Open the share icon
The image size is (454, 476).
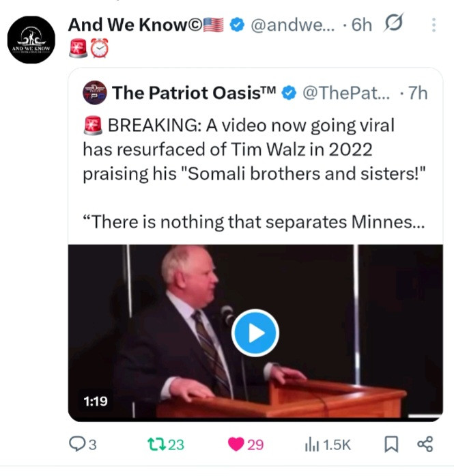[x=425, y=445]
